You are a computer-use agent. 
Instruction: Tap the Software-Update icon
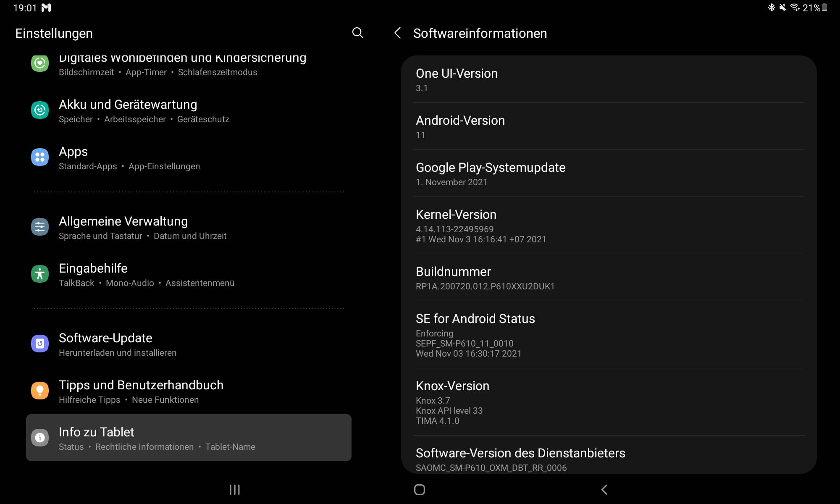click(x=40, y=344)
